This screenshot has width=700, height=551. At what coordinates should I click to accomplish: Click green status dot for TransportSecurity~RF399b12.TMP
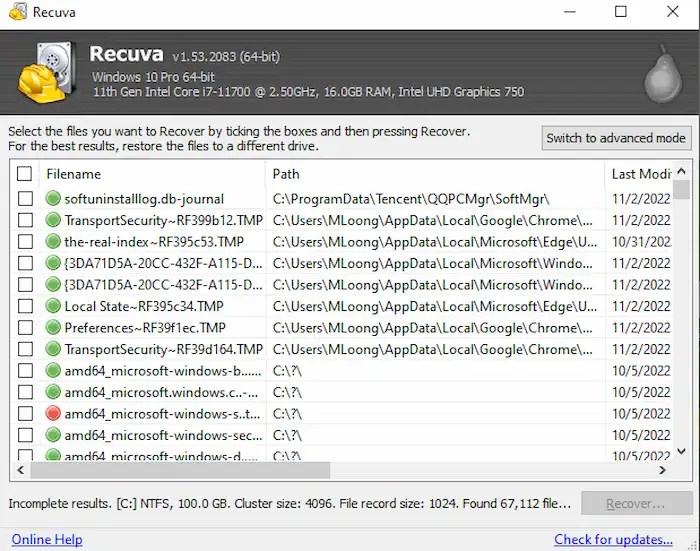(53, 220)
